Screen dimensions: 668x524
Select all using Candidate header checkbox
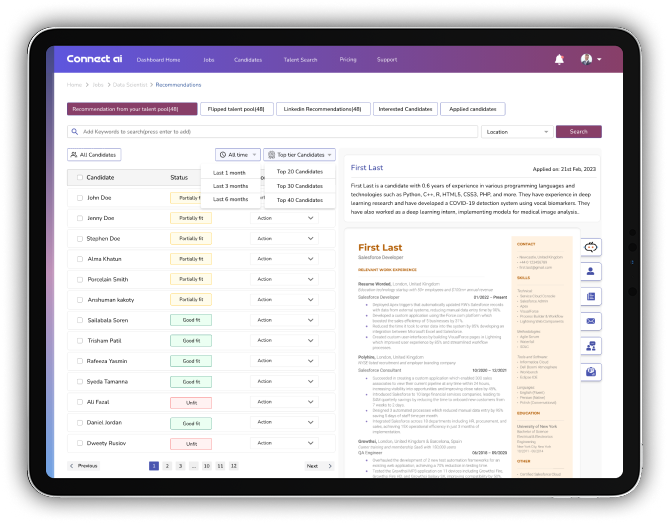click(78, 177)
